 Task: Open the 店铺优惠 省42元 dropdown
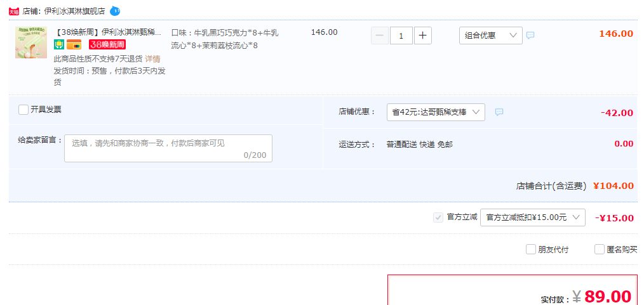point(436,112)
